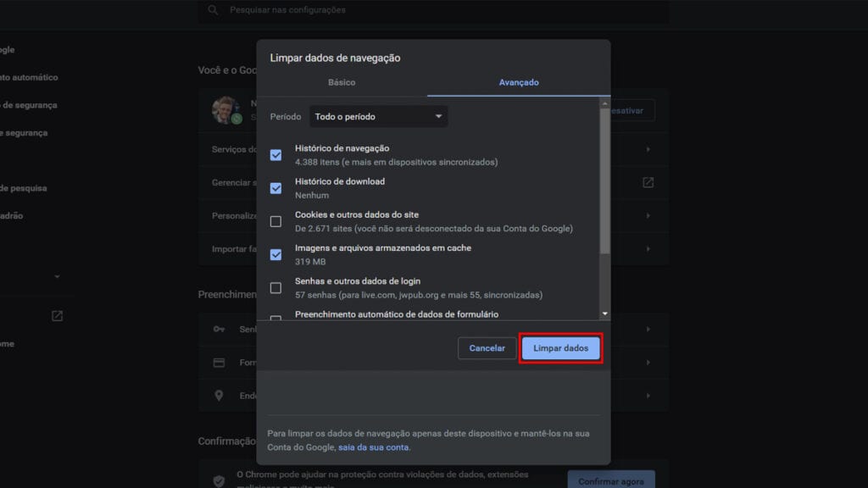868x488 pixels.
Task: Click the search magnifier icon in settings
Action: click(x=213, y=10)
